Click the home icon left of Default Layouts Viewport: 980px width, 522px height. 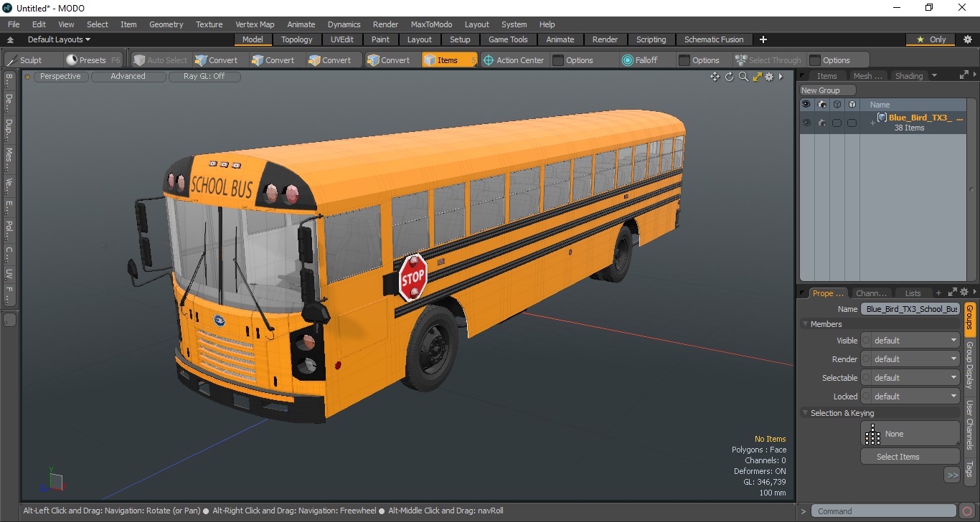coord(11,39)
